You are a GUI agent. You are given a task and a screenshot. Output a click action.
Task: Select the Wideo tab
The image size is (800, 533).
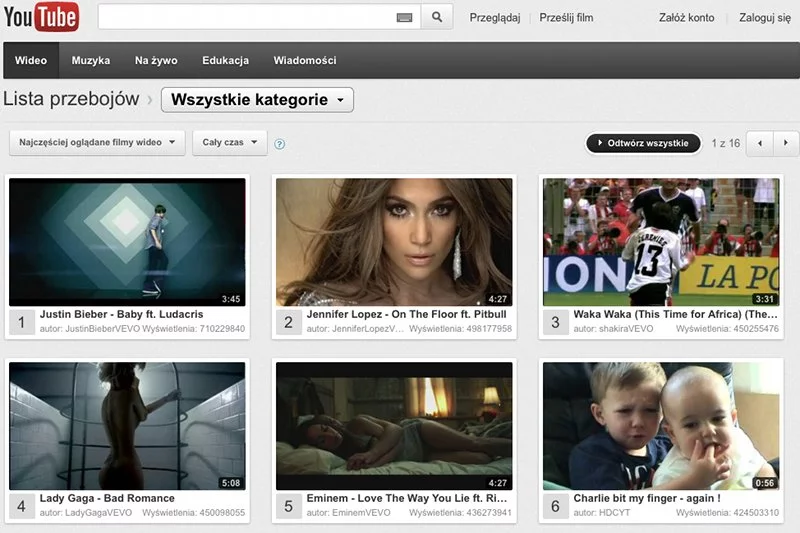click(x=31, y=60)
